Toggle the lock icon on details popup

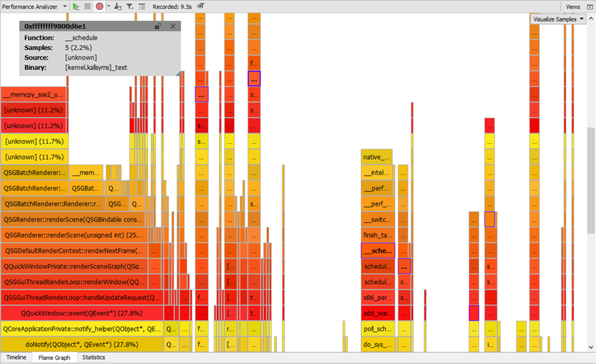(158, 26)
